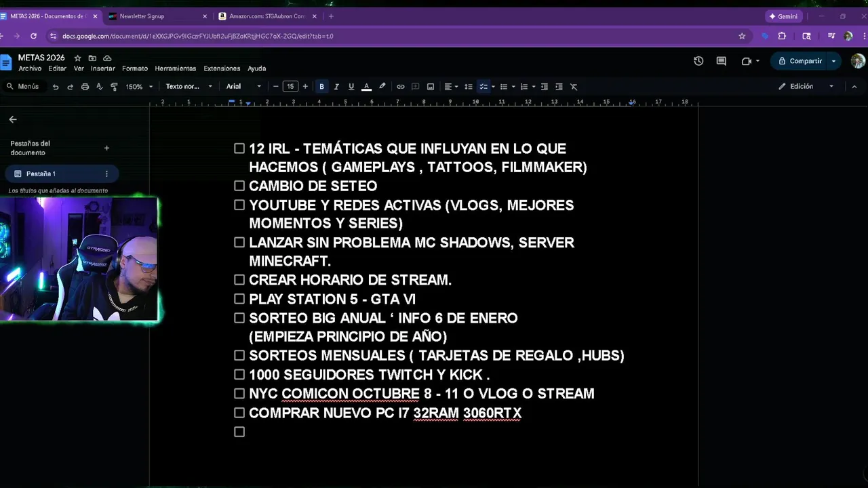
Task: Increase the paragraph indent
Action: tap(559, 87)
